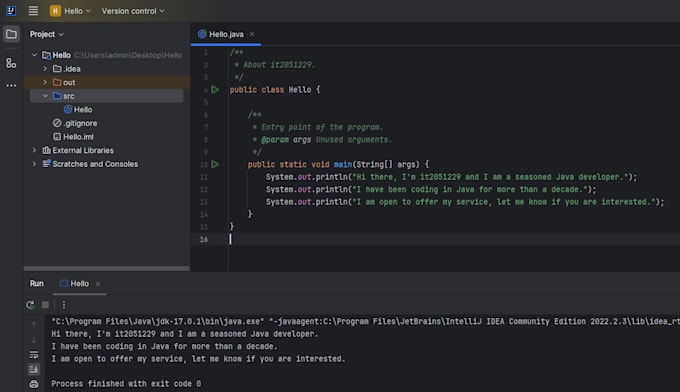Click the Print console output icon
The height and width of the screenshot is (392, 680).
point(34,384)
